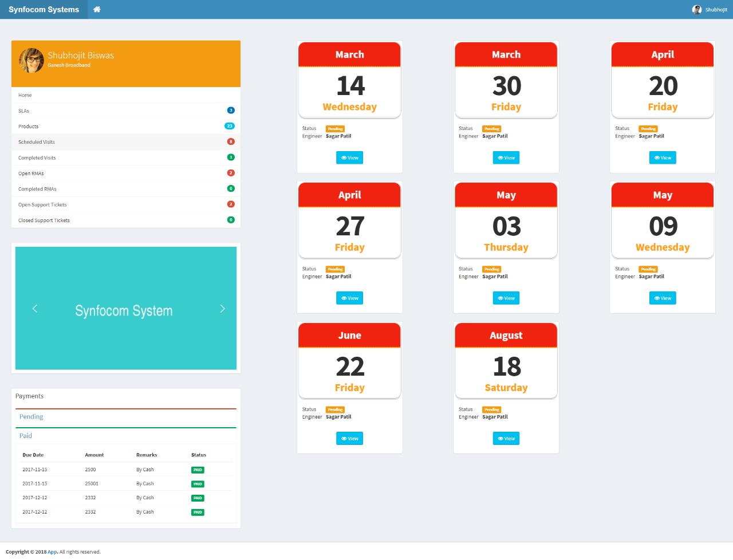
Task: Click the Due Date column header
Action: [33, 455]
